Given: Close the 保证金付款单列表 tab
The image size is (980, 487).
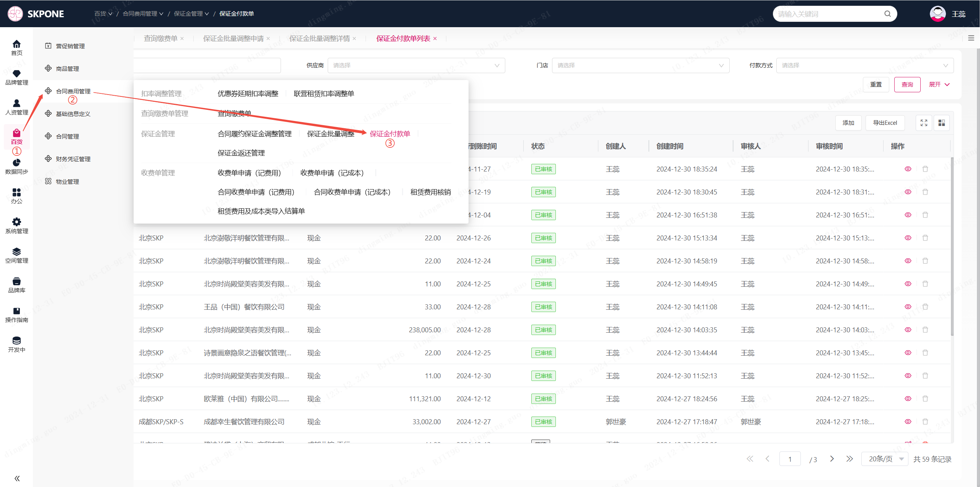Looking at the screenshot, I should [435, 38].
